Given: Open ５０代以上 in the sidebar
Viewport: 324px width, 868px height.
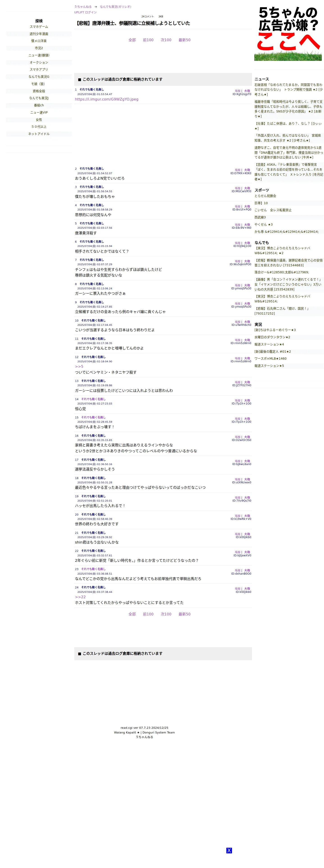Looking at the screenshot, I should tap(39, 127).
